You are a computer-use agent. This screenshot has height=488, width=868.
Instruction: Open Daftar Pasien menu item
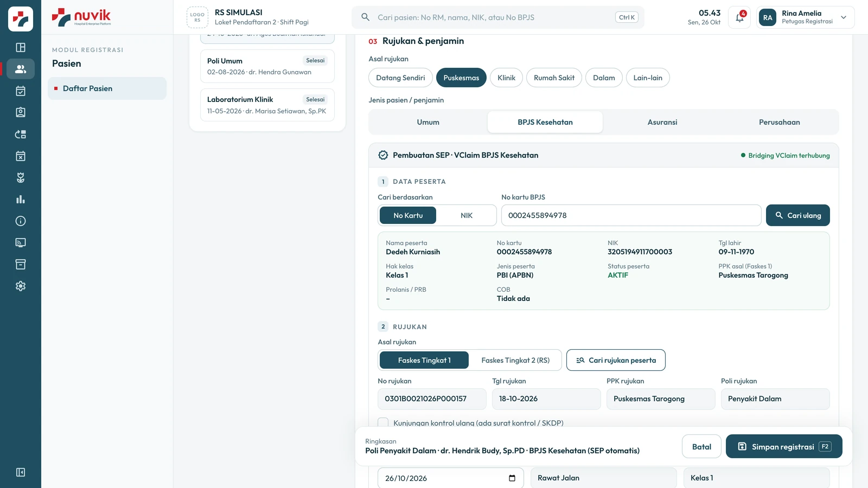pyautogui.click(x=107, y=88)
